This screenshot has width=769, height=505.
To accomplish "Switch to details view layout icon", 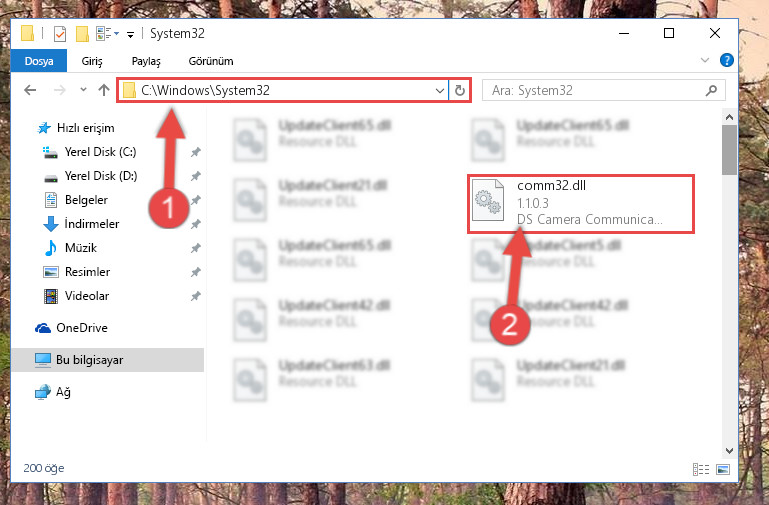I will [701, 469].
